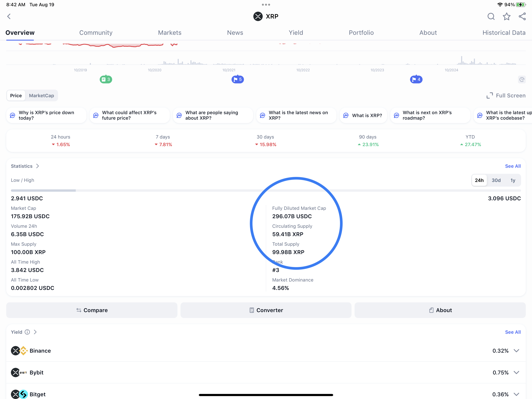Viewport: 532px width, 399px height.
Task: Tap blue flag marker with 5
Action: tap(238, 79)
